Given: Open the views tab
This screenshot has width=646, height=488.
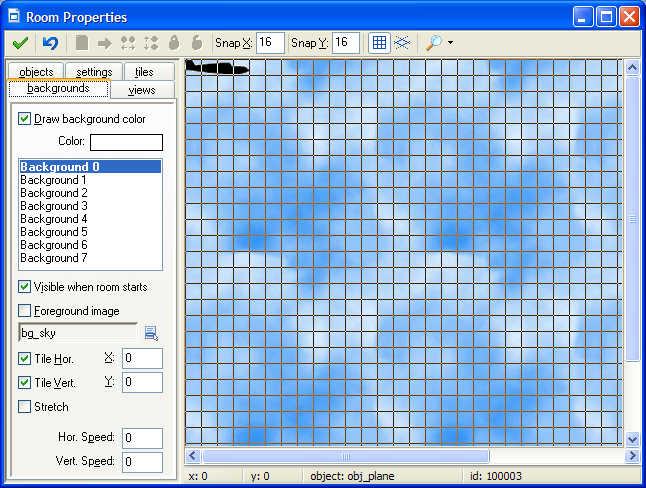Looking at the screenshot, I should coord(142,90).
